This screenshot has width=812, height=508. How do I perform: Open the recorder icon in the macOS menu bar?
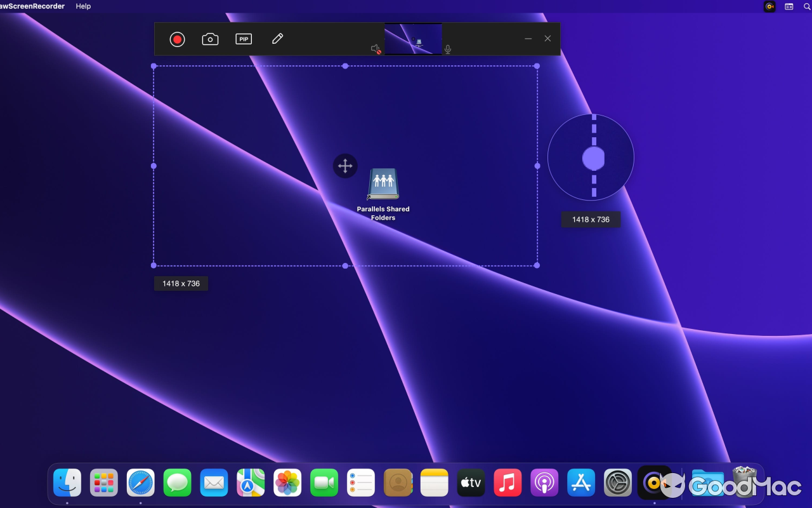point(769,6)
